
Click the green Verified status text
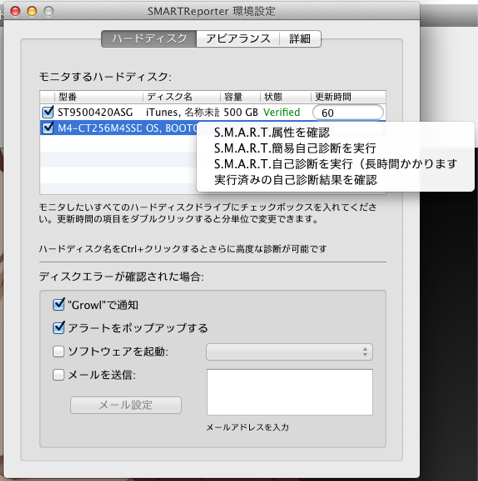pyautogui.click(x=282, y=112)
